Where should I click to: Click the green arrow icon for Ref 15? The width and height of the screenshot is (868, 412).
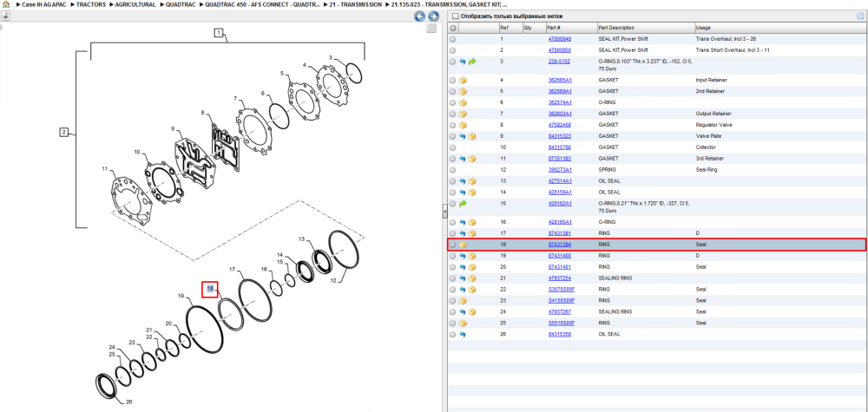463,204
